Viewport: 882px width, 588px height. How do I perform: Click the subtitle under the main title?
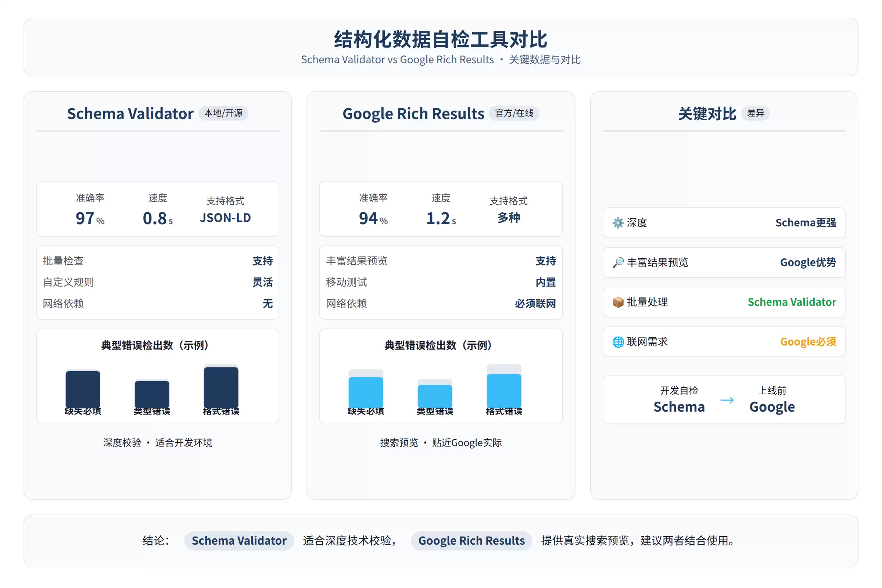[441, 60]
